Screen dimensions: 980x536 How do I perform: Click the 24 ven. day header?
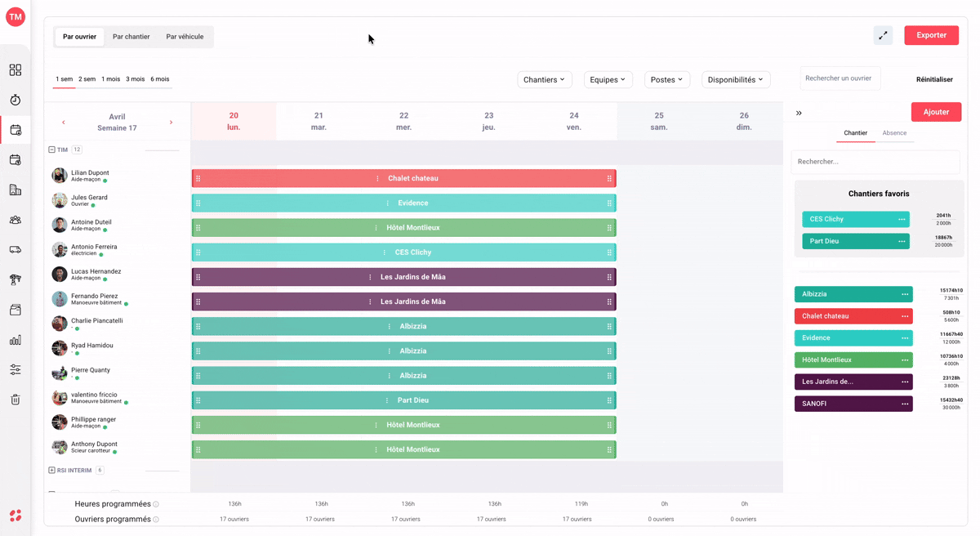[x=574, y=121]
